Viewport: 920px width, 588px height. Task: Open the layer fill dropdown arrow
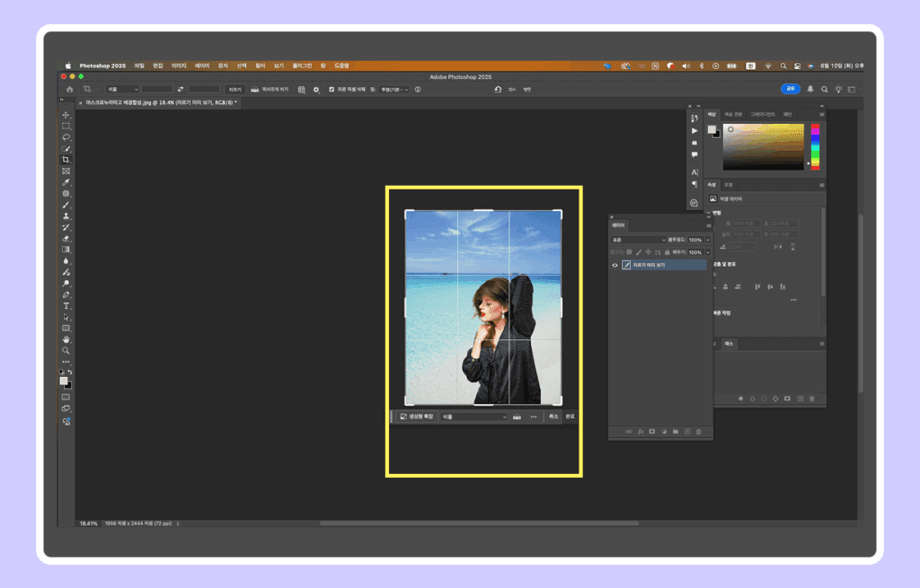point(708,252)
